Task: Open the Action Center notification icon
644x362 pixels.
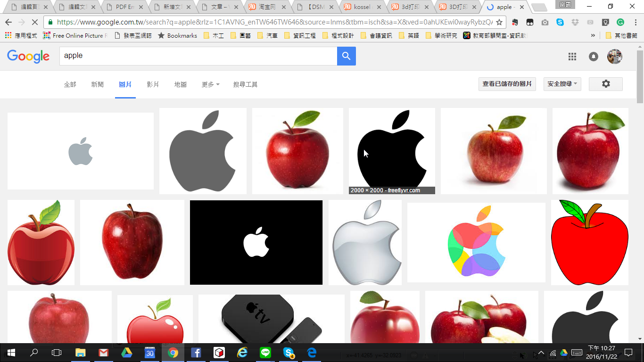Action: pyautogui.click(x=628, y=353)
